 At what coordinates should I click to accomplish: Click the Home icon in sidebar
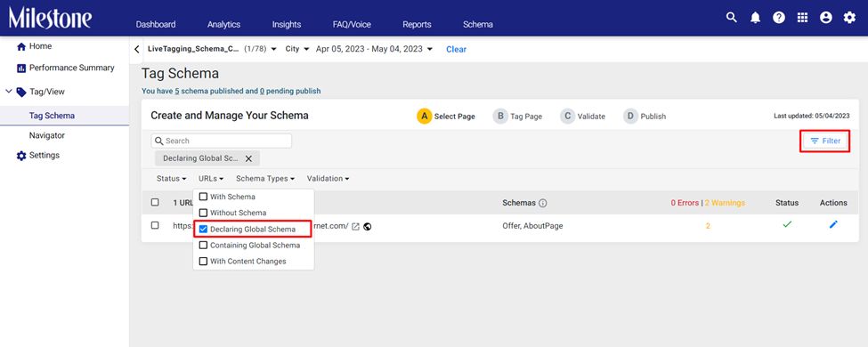pyautogui.click(x=21, y=46)
